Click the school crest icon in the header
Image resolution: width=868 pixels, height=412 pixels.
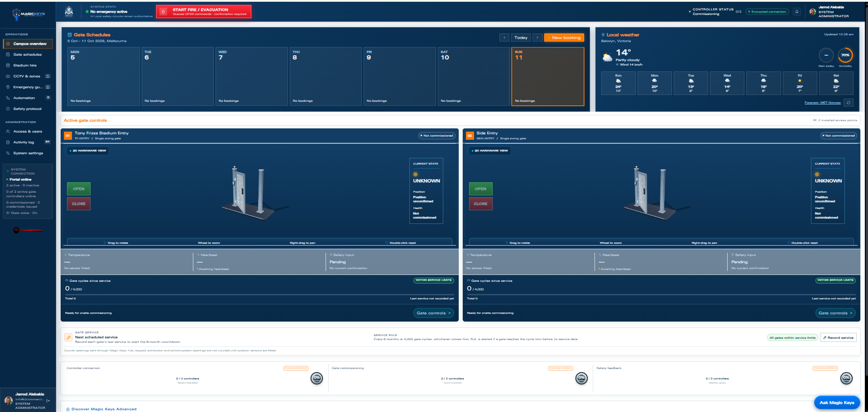[x=69, y=12]
